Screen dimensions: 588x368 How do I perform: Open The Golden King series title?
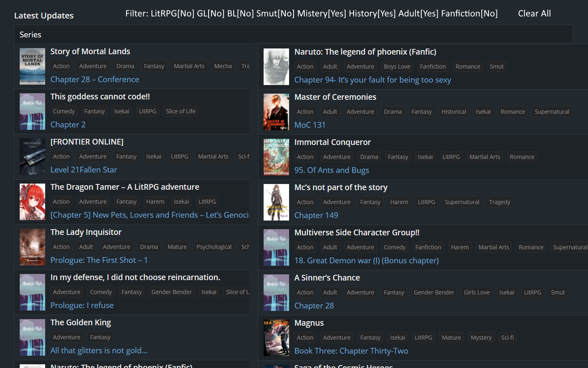coord(80,322)
